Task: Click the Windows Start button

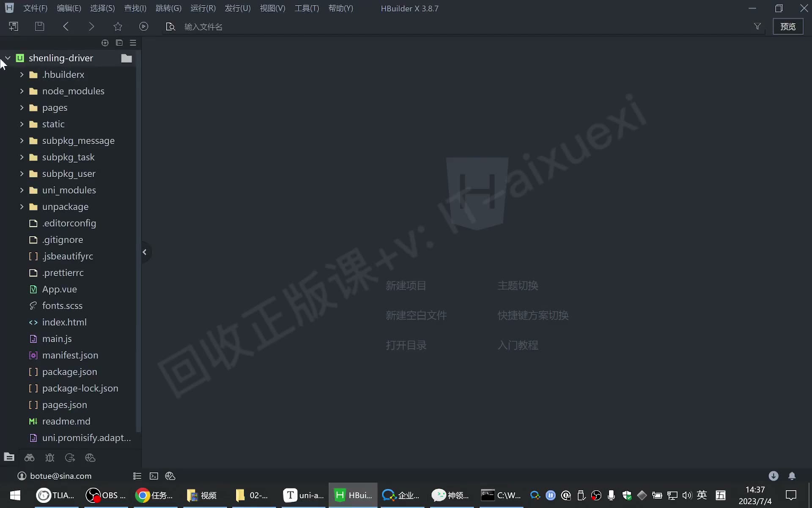Action: [15, 495]
